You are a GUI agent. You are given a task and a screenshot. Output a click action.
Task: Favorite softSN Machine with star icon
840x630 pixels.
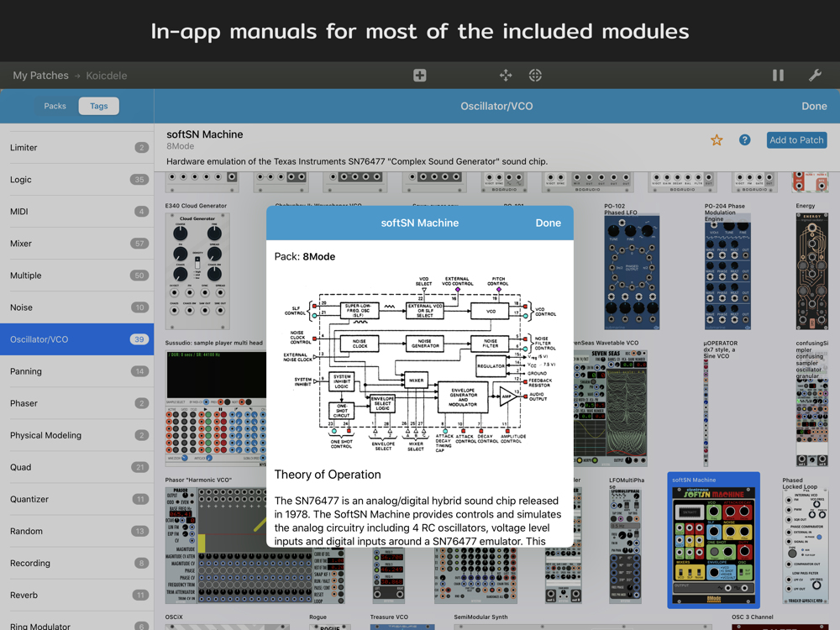click(x=717, y=140)
